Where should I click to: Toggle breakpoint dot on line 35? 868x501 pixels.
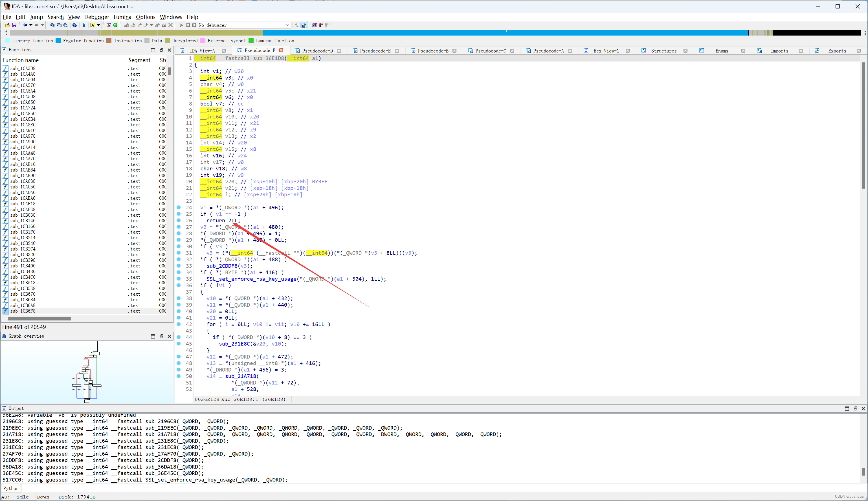179,279
